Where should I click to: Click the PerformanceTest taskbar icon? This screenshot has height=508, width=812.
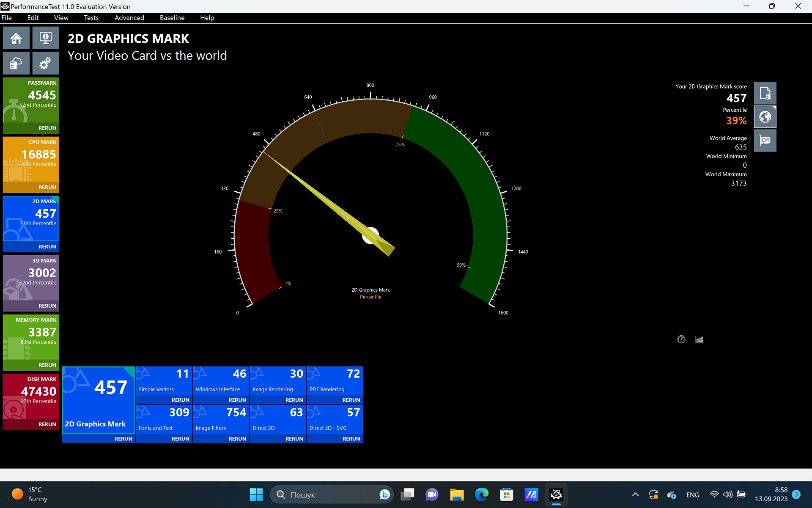[556, 494]
